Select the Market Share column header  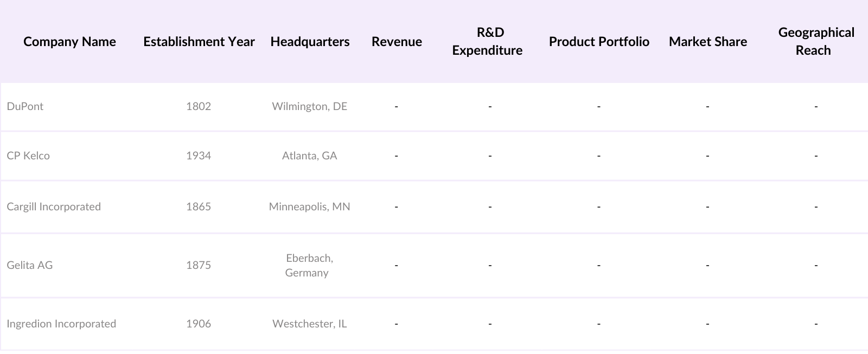coord(707,42)
